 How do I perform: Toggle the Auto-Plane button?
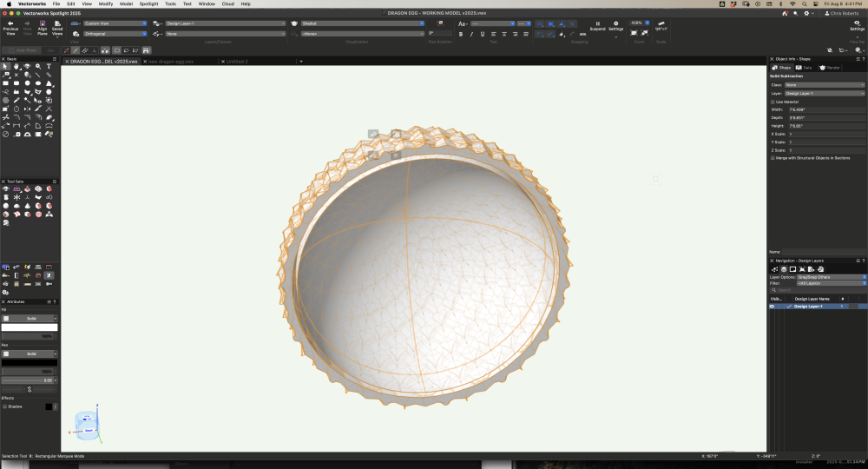(x=22, y=50)
